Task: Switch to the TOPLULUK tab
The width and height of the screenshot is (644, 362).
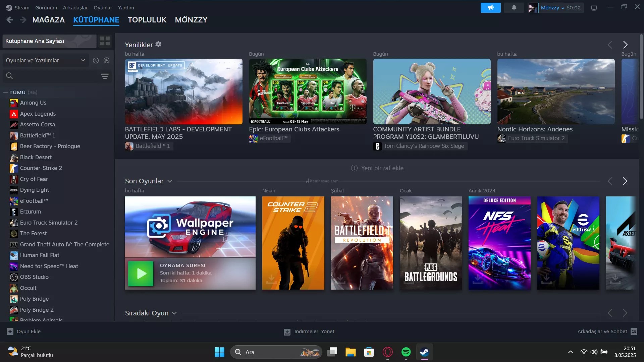Action: click(147, 20)
